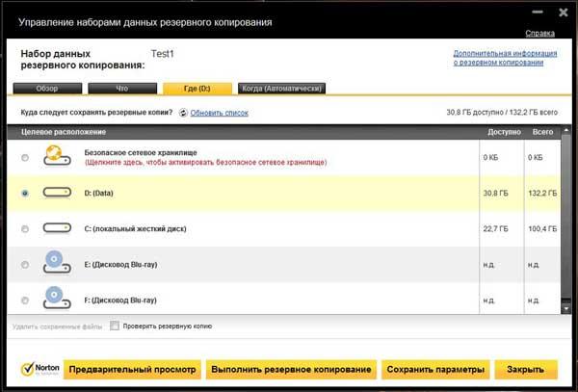Select the secure network storage radio button
Viewport: 578px width, 392px height.
coord(25,158)
